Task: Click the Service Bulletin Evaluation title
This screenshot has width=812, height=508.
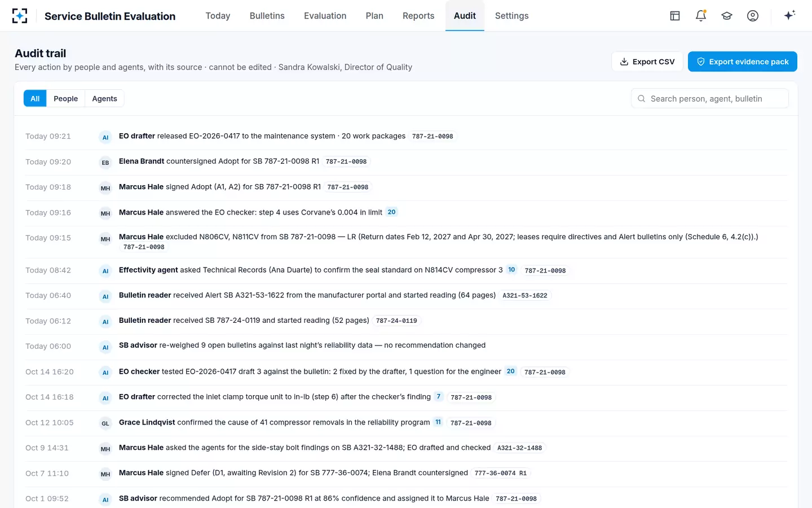Action: [x=110, y=16]
